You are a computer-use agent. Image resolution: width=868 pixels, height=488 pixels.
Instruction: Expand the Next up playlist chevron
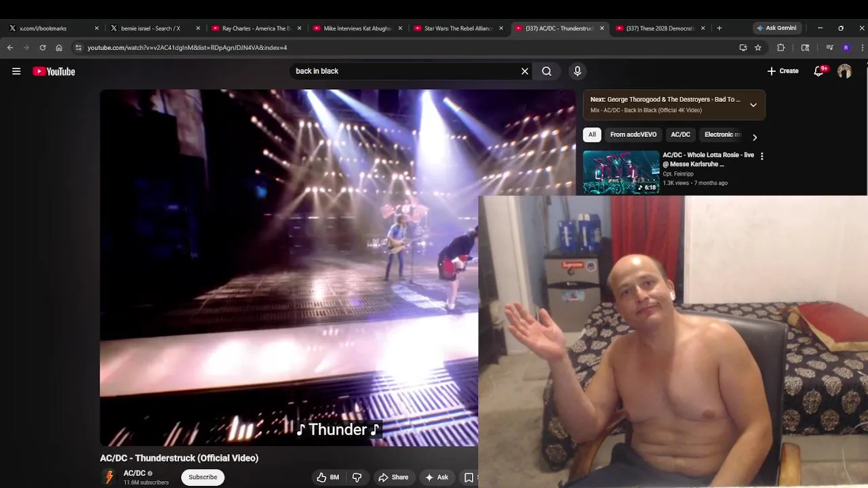[753, 105]
